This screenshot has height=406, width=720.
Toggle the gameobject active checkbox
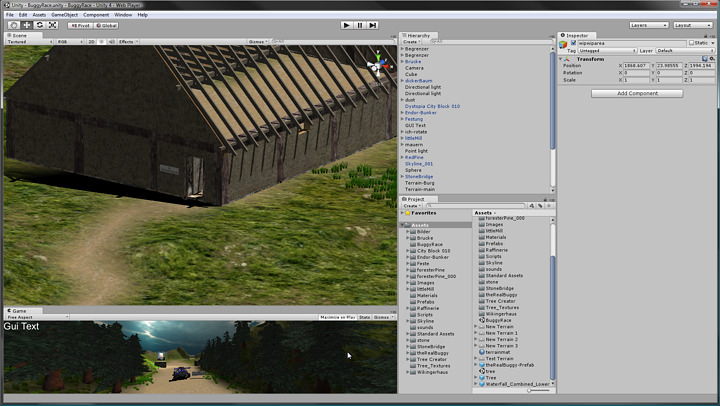pyautogui.click(x=573, y=43)
